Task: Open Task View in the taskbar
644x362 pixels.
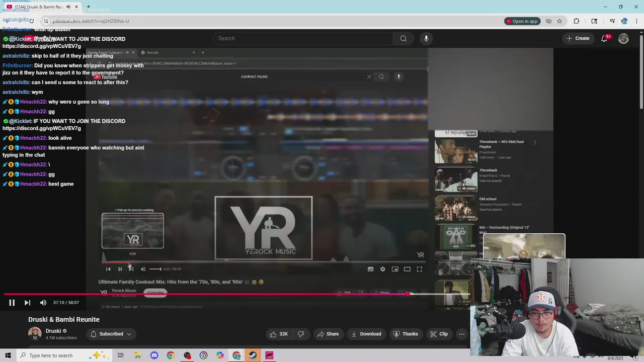Action: coord(121,355)
